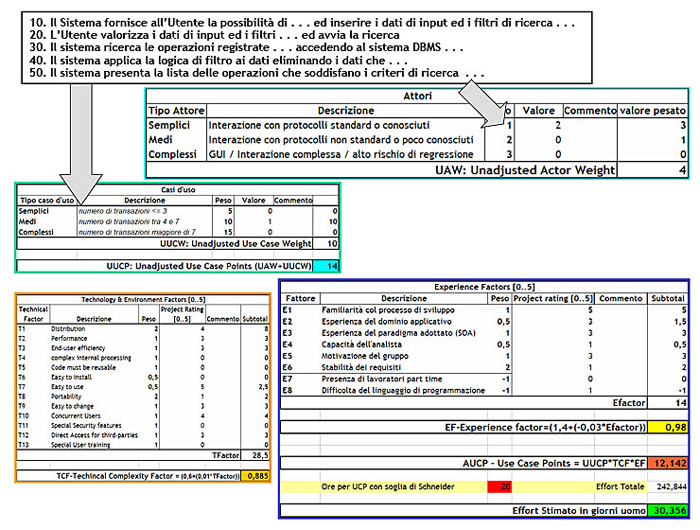Select the TFactor total 28,5

coord(255,455)
